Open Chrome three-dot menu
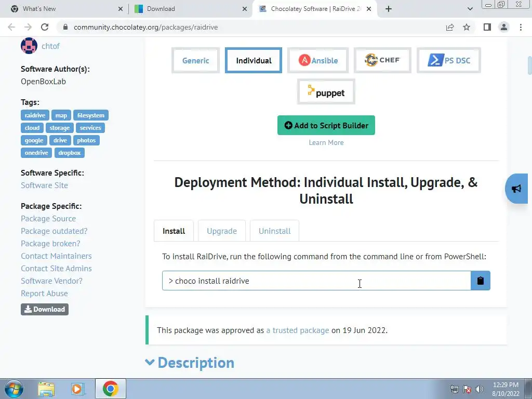 [x=521, y=27]
